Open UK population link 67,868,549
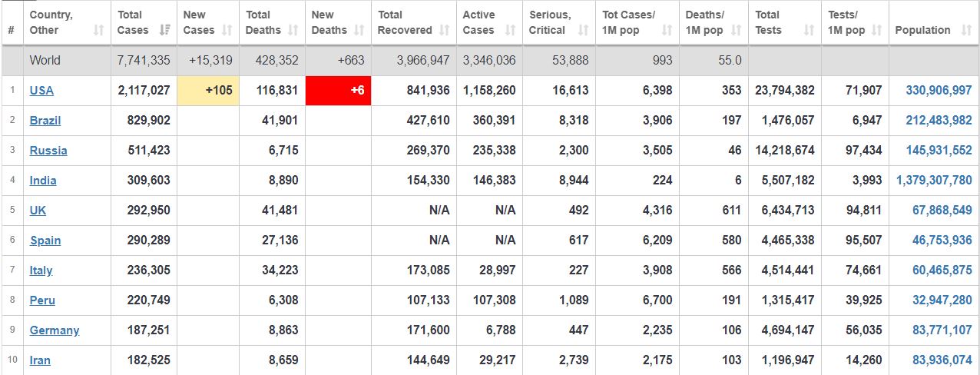This screenshot has height=375, width=980. coord(942,210)
